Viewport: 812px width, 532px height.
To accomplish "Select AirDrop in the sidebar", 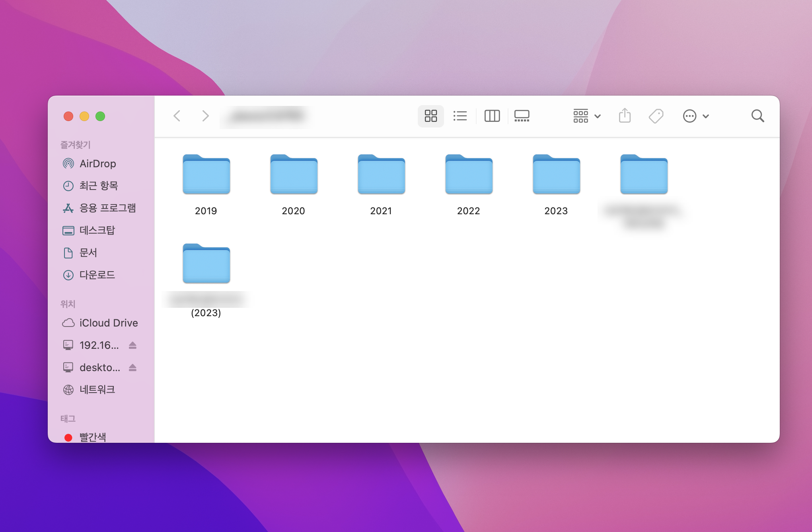I will [x=97, y=164].
